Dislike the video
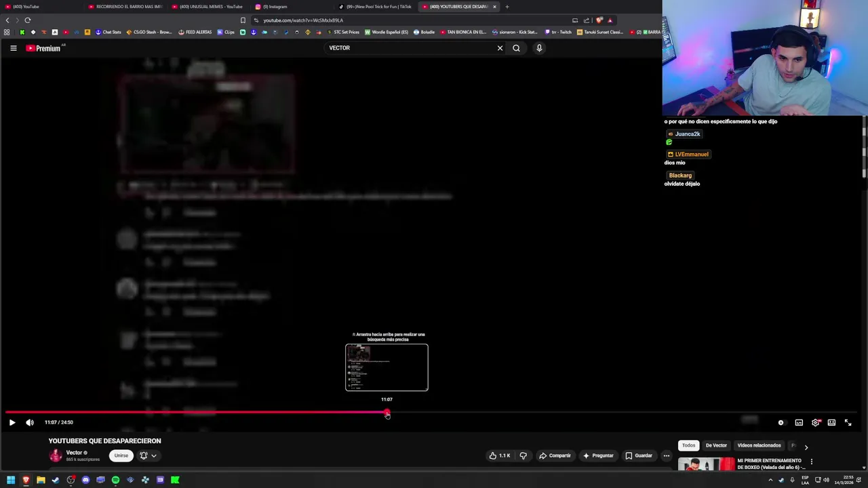This screenshot has width=868, height=488. (523, 455)
